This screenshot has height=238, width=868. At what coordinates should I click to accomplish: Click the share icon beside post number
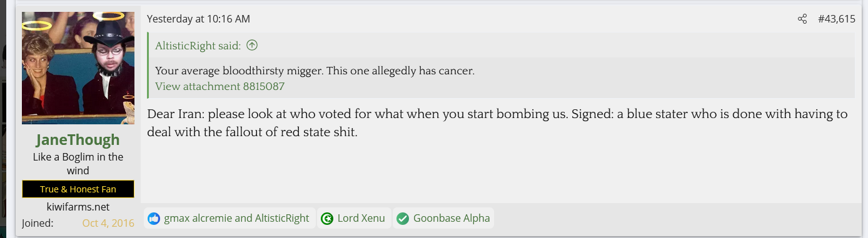tap(802, 19)
